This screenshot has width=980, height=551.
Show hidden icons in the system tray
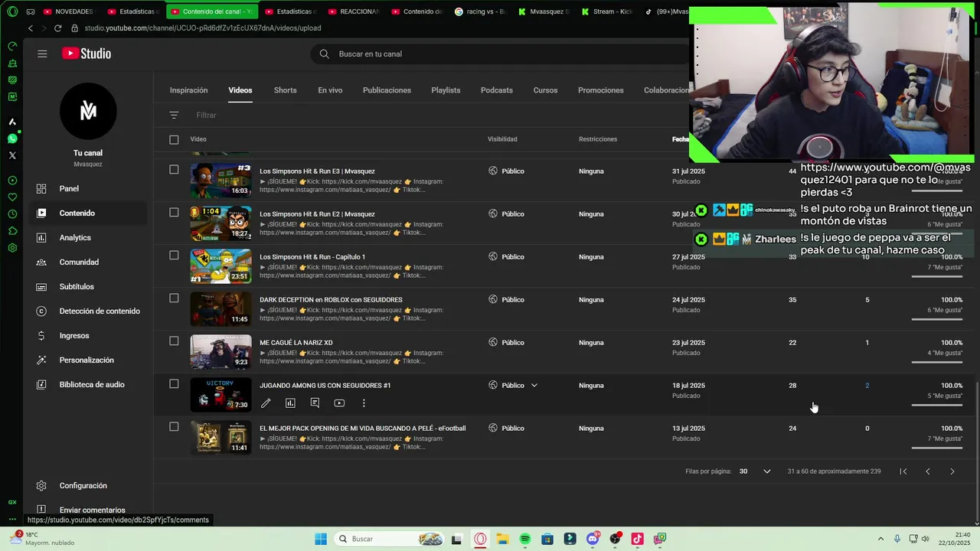(880, 540)
